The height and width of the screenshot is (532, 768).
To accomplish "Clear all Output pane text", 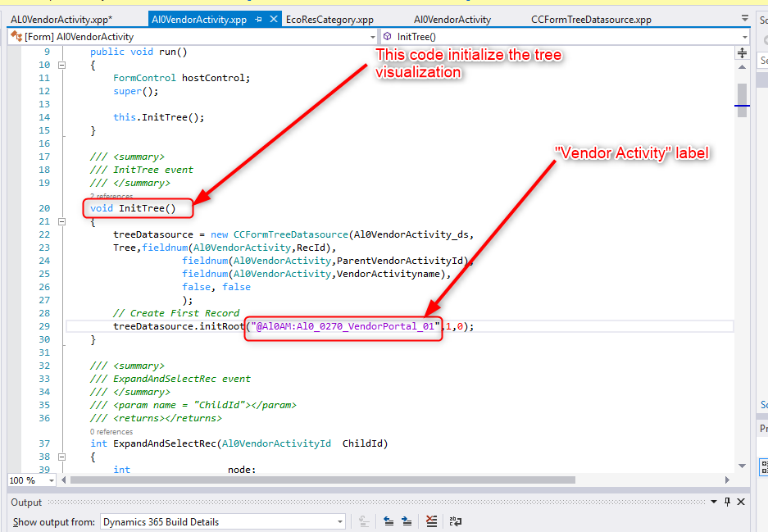I will click(x=431, y=521).
